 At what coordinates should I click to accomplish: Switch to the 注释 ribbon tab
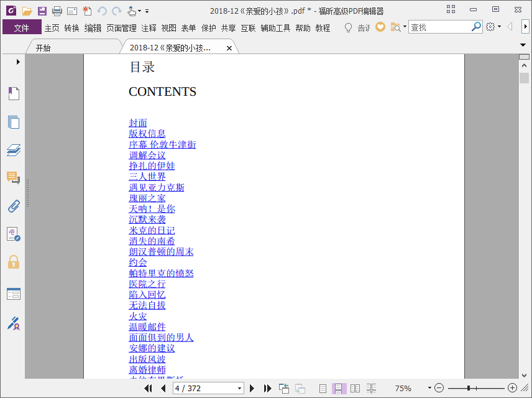(x=149, y=28)
